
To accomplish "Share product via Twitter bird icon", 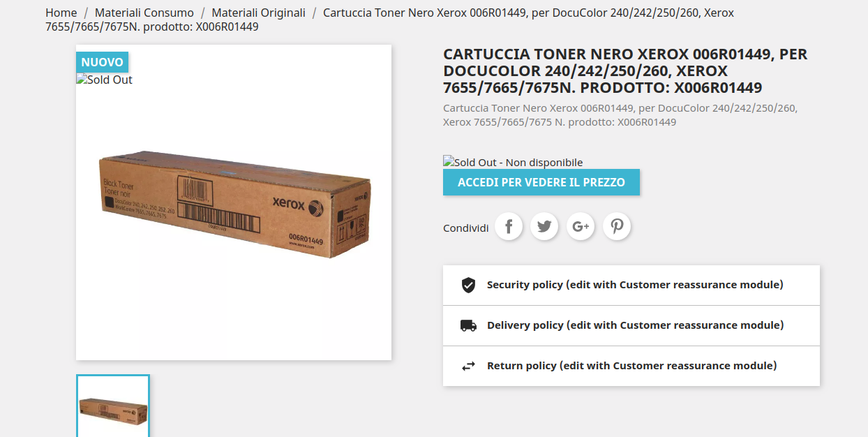I will (x=544, y=226).
